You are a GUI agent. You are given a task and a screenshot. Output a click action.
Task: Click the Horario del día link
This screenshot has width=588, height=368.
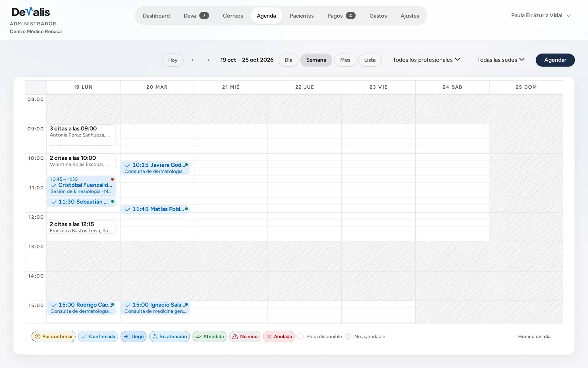[534, 336]
